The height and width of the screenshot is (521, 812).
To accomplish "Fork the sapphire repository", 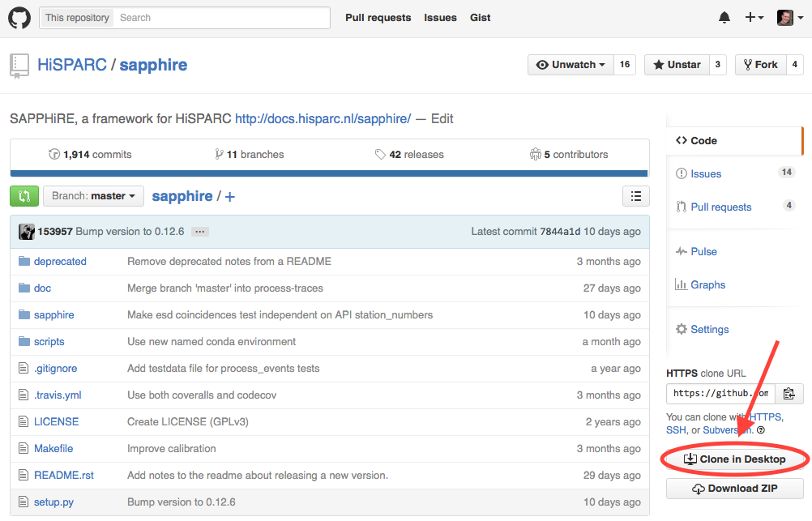I will click(760, 65).
